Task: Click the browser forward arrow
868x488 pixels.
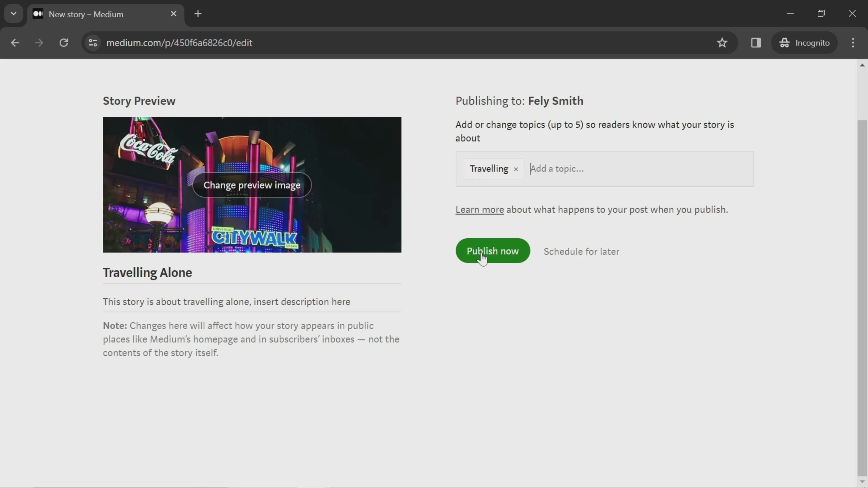Action: click(x=39, y=43)
